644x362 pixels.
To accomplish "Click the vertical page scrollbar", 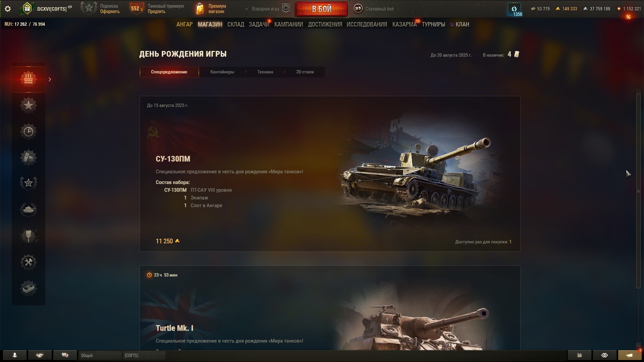I will click(638, 191).
